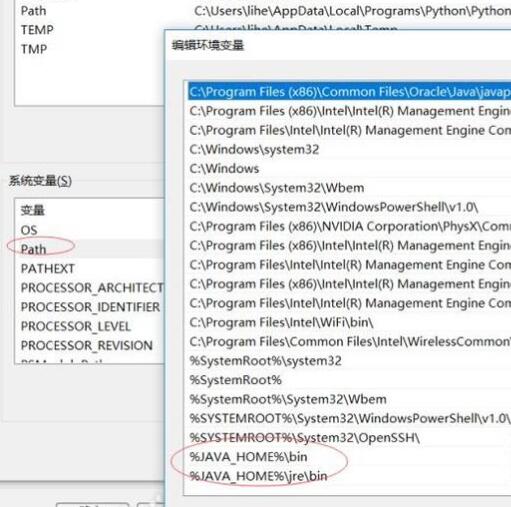This screenshot has width=511, height=507.
Task: Select the '%SYSTEMROOT%\System32\OpenSSH\' entry
Action: (349, 438)
